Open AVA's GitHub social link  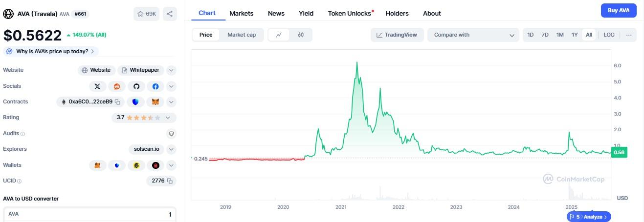tap(136, 86)
